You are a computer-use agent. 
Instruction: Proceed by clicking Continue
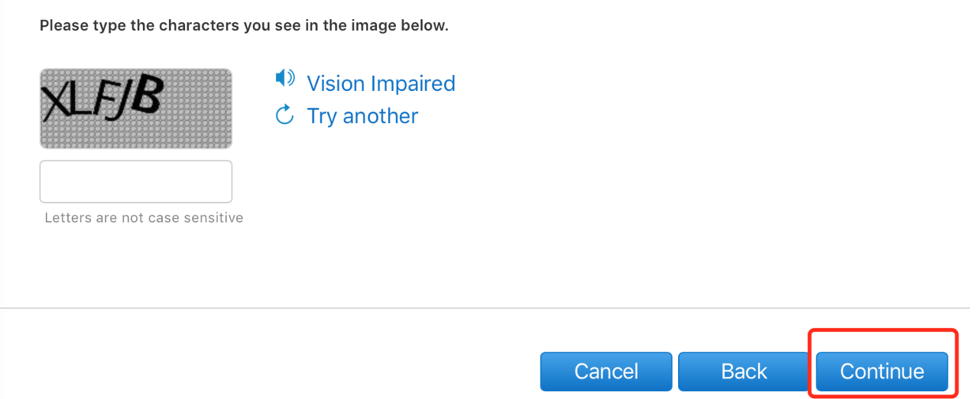(882, 371)
